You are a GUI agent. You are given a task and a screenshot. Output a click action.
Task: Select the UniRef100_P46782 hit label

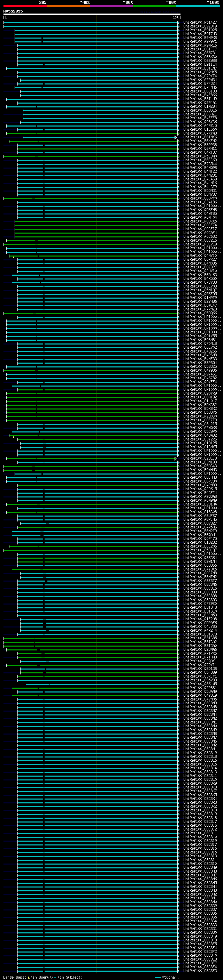click(x=200, y=378)
